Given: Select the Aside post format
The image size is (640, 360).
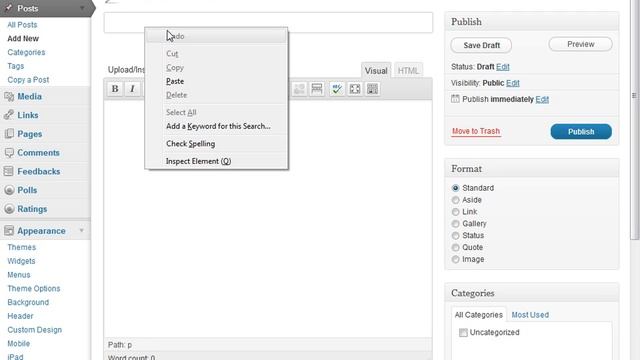Looking at the screenshot, I should tap(456, 200).
